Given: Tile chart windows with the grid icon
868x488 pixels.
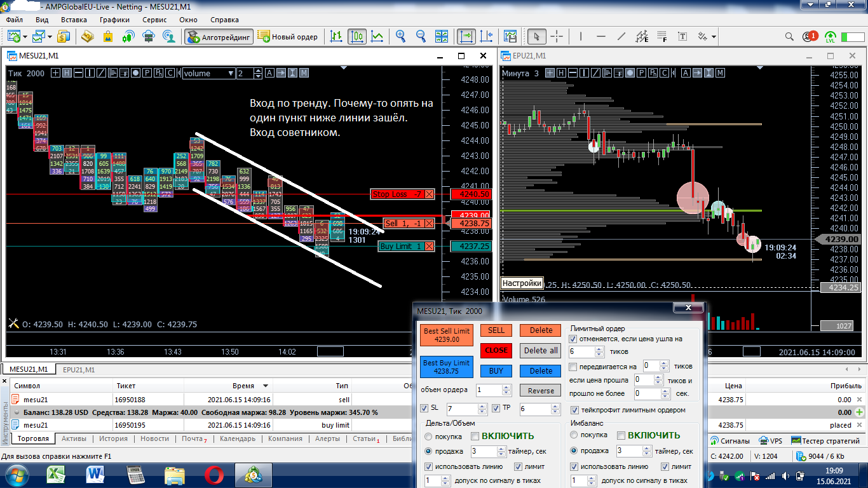Looking at the screenshot, I should [x=442, y=36].
